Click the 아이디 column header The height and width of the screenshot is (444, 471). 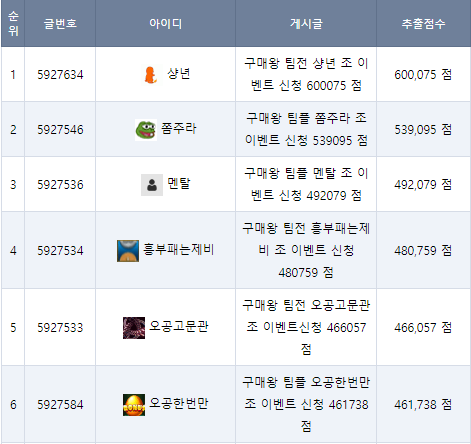pyautogui.click(x=165, y=24)
